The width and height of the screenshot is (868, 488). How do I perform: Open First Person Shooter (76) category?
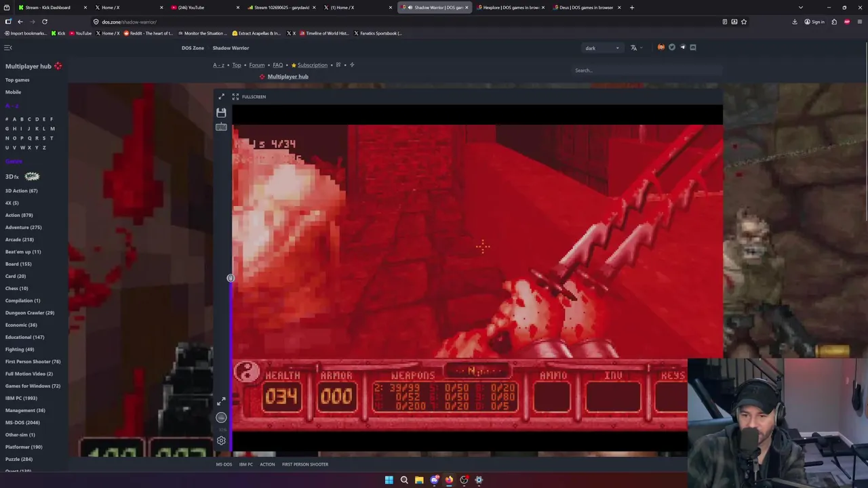point(33,361)
